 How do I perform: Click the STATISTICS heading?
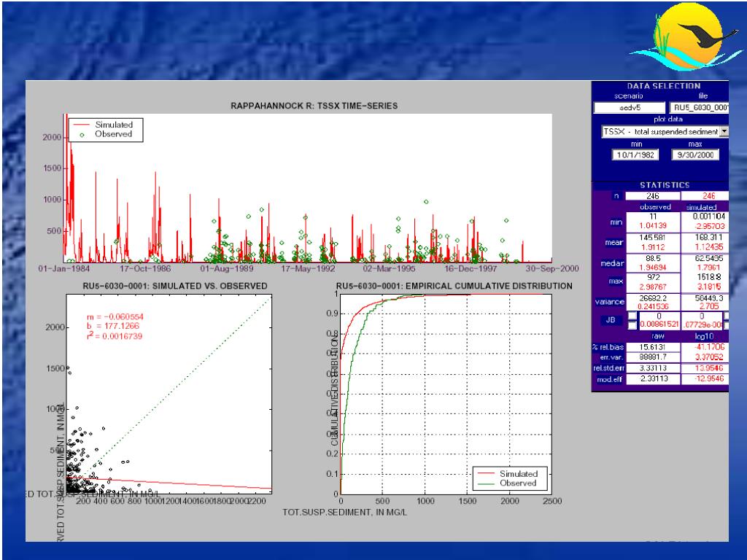(x=665, y=185)
